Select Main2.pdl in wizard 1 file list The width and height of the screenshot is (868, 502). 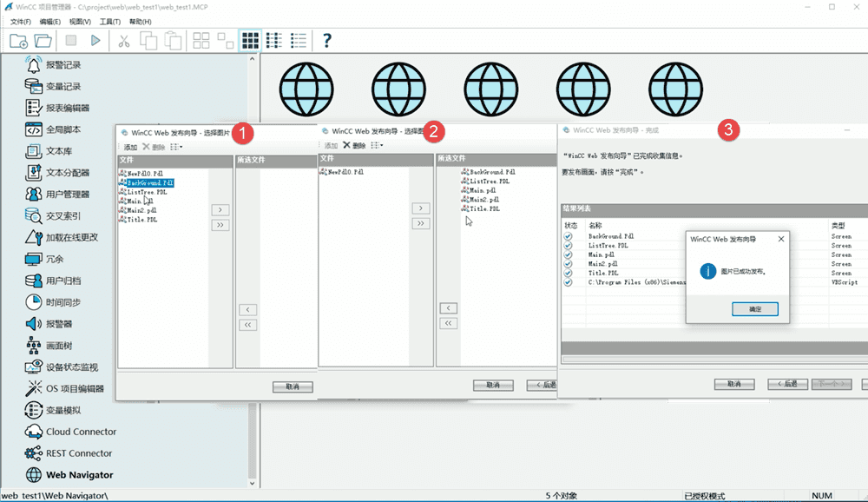coord(141,210)
